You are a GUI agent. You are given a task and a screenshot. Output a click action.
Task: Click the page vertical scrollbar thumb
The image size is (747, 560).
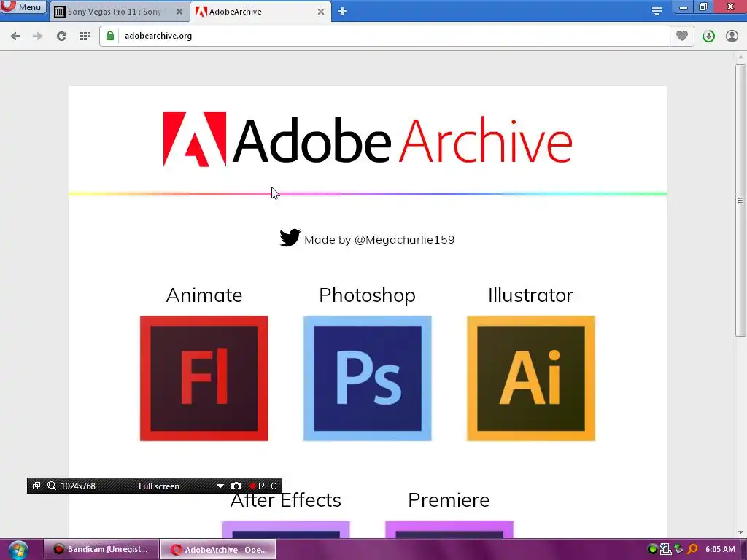click(740, 200)
